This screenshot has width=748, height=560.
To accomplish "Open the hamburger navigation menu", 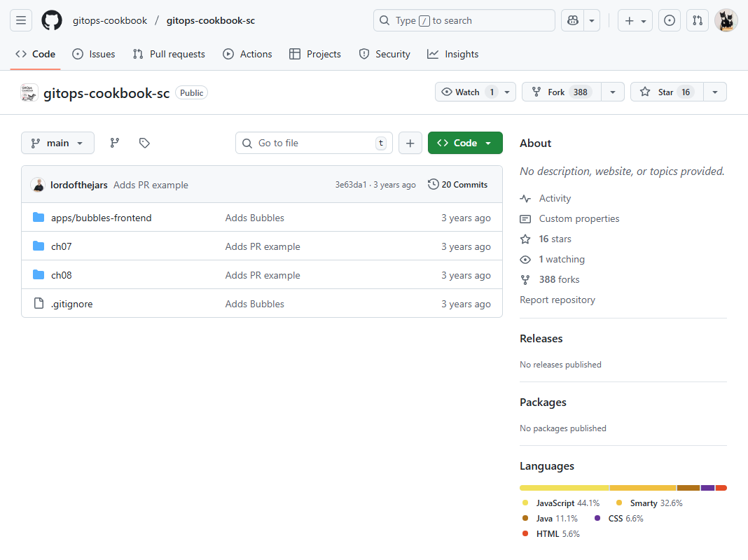I will click(21, 20).
